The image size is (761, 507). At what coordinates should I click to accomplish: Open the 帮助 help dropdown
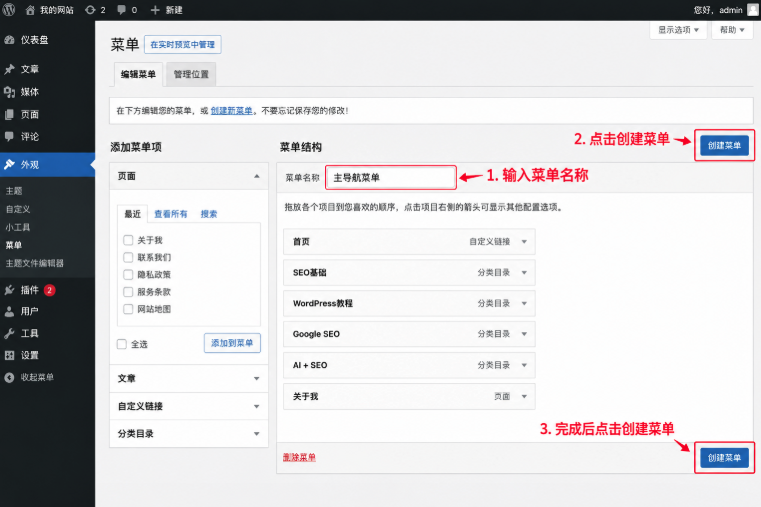click(x=732, y=30)
